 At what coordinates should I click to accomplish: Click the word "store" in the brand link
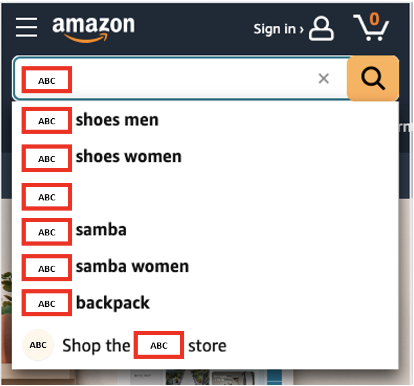(x=207, y=346)
